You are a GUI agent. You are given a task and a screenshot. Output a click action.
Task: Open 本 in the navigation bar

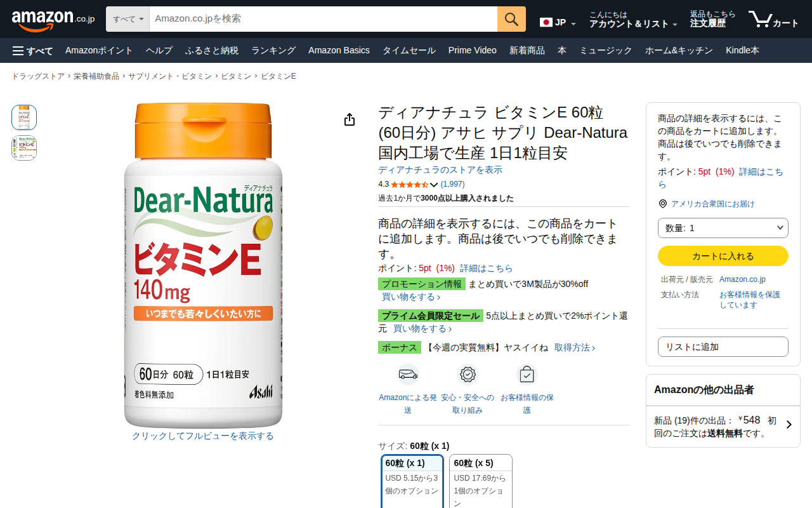click(562, 51)
